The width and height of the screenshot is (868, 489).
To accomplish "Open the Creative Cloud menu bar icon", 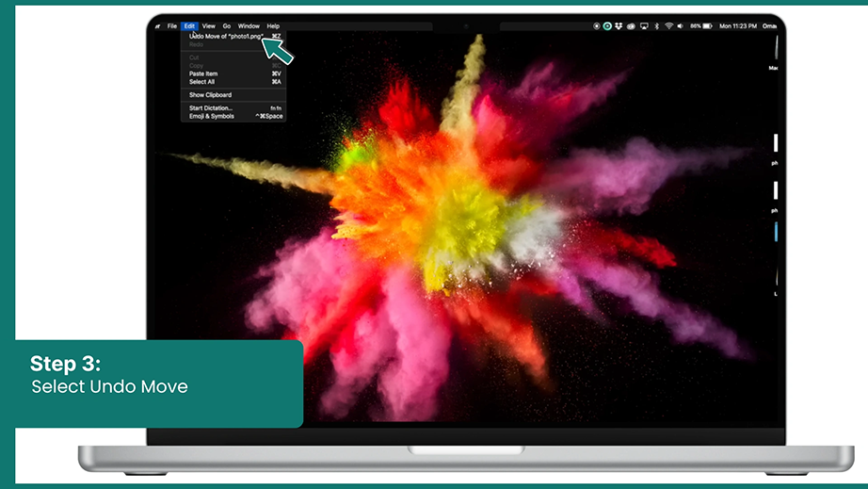I will click(x=631, y=26).
